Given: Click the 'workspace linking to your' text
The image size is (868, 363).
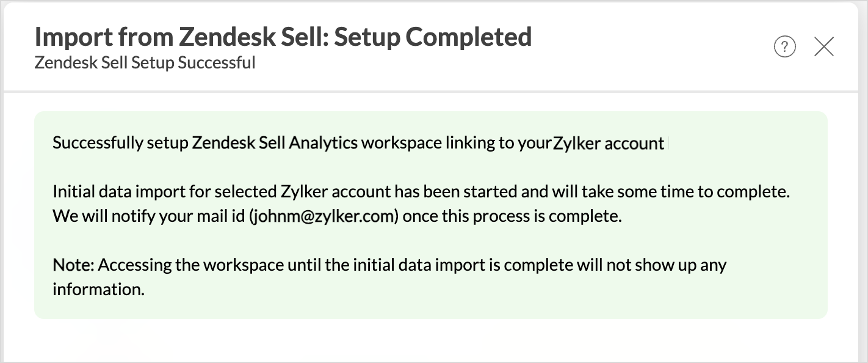Looking at the screenshot, I should click(x=457, y=143).
